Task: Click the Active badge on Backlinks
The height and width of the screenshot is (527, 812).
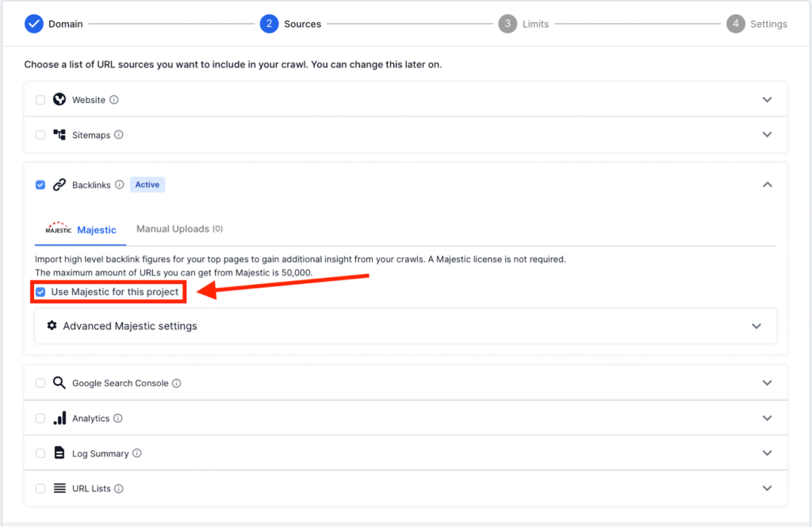Action: point(147,184)
